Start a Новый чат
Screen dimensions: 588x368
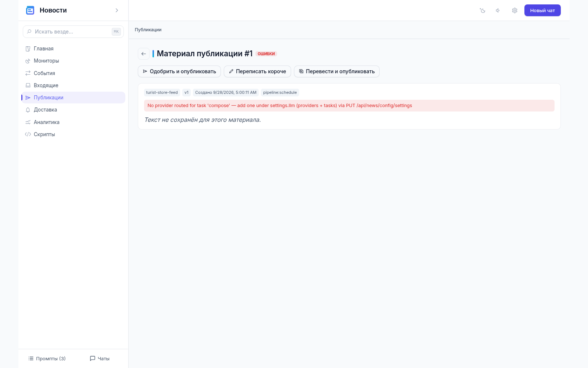[x=542, y=10]
